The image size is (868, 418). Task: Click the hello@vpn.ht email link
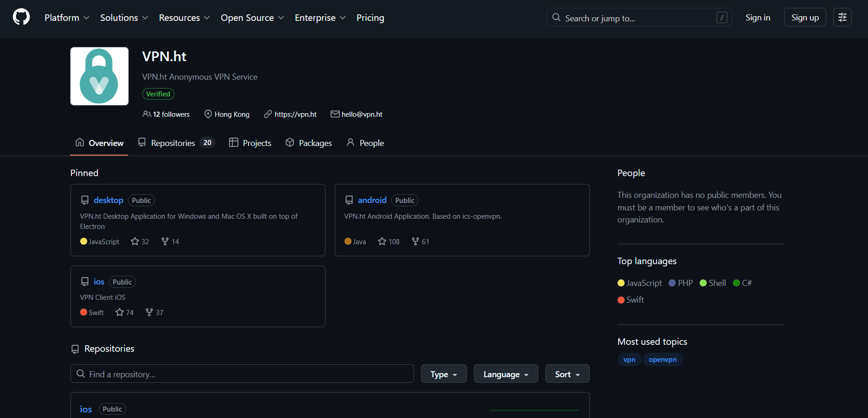[x=362, y=114]
